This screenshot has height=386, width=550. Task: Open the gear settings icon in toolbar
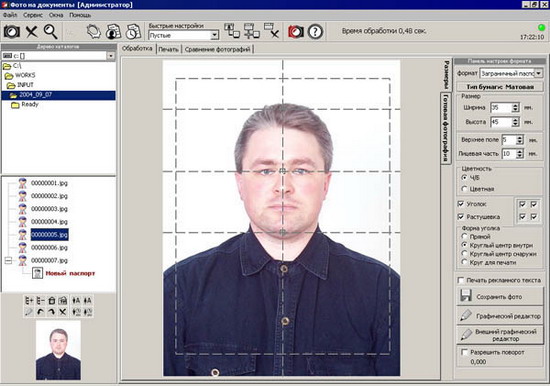tap(94, 32)
